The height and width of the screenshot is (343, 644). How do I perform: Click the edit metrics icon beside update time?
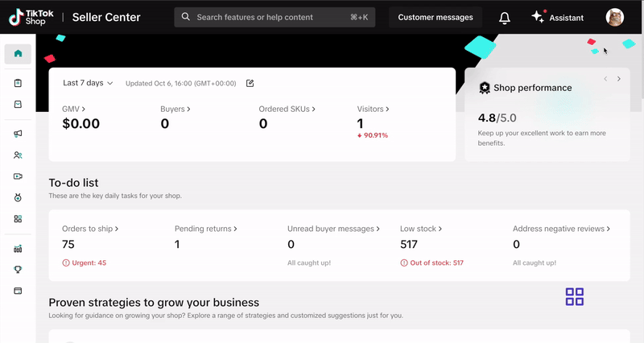pyautogui.click(x=250, y=83)
